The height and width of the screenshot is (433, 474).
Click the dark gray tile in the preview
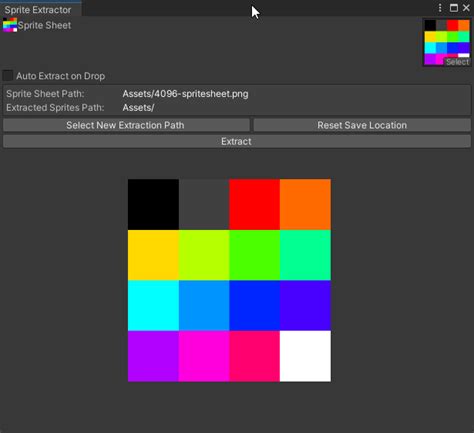coord(204,204)
